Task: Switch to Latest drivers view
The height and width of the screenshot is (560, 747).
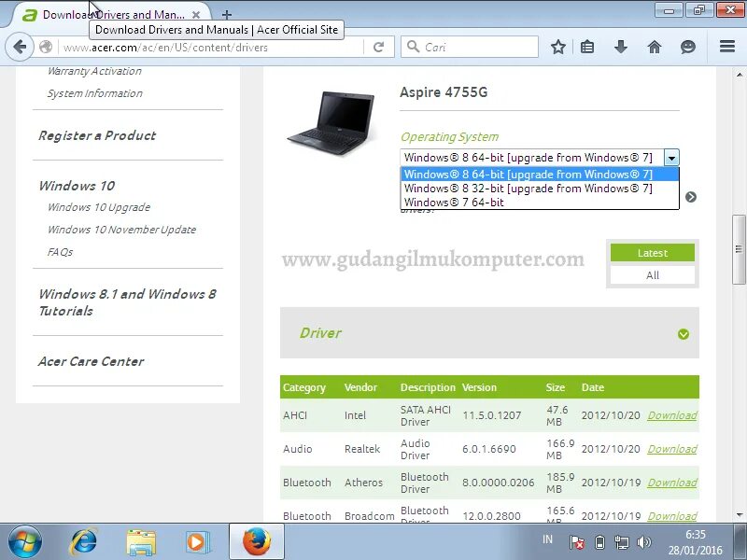Action: click(x=652, y=253)
